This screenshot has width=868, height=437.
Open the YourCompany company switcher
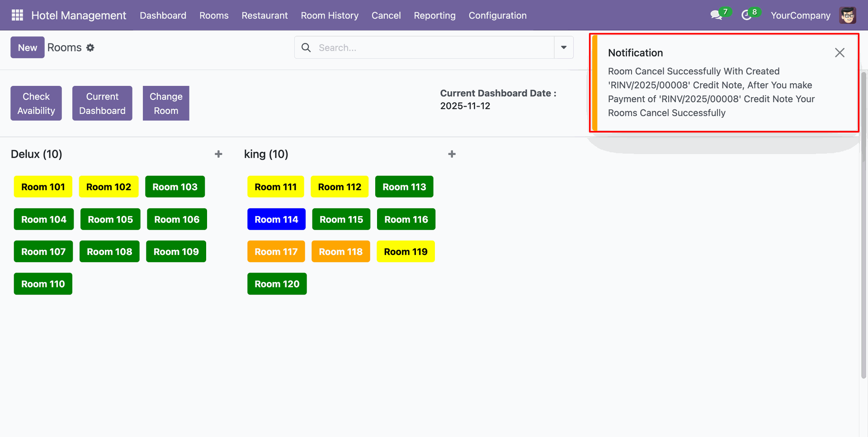tap(800, 15)
